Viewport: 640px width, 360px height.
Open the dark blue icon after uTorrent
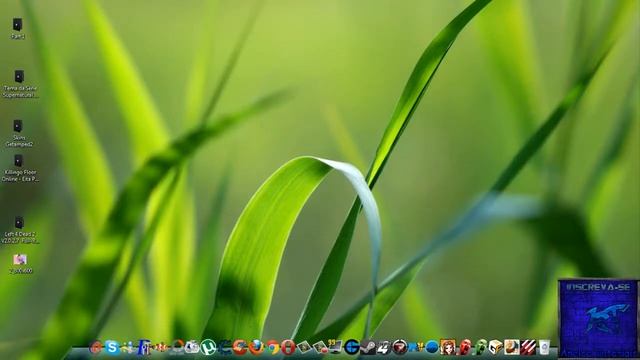click(x=224, y=347)
